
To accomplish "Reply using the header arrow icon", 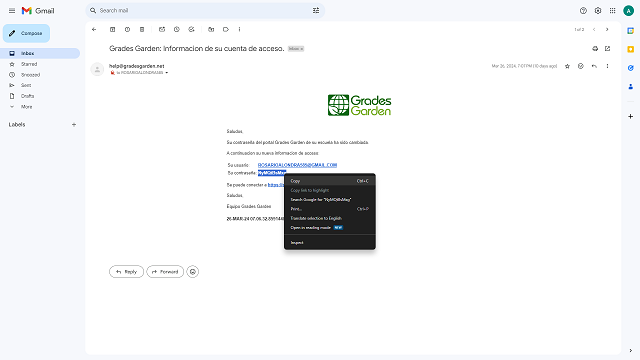I will [x=594, y=66].
